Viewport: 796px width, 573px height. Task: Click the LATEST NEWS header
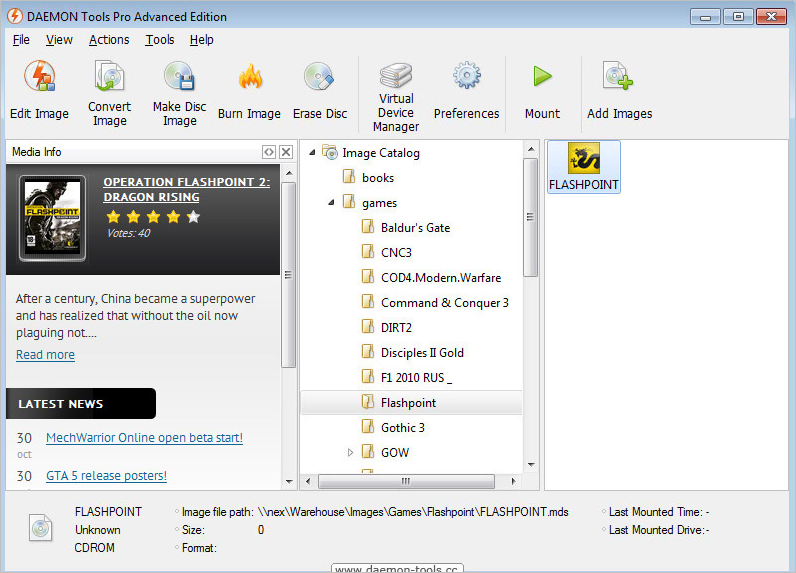(81, 403)
